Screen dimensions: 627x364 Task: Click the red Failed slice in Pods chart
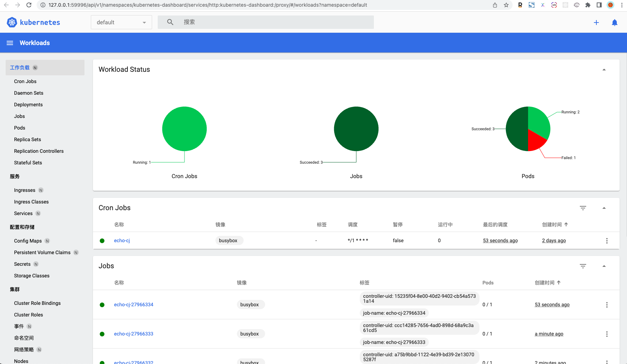tap(536, 142)
